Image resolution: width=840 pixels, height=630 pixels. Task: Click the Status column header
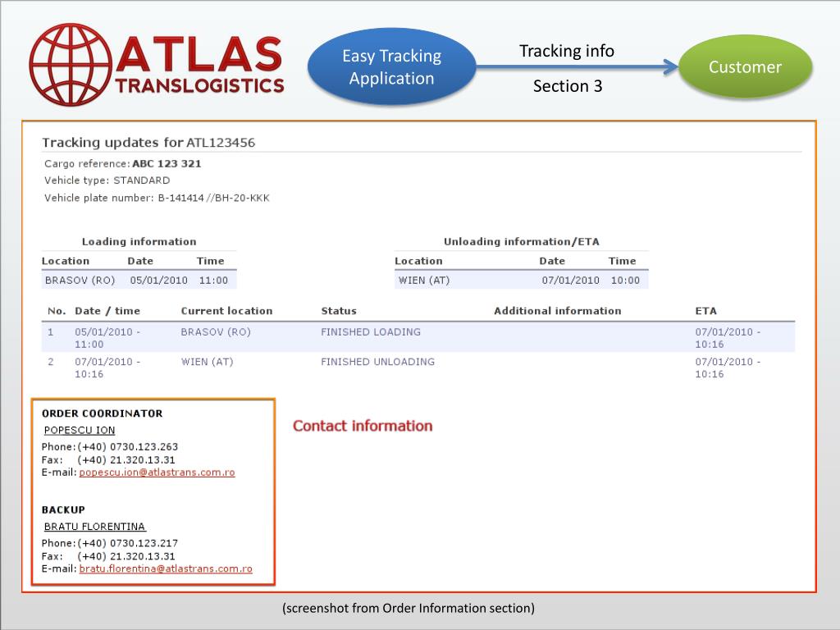tap(339, 311)
